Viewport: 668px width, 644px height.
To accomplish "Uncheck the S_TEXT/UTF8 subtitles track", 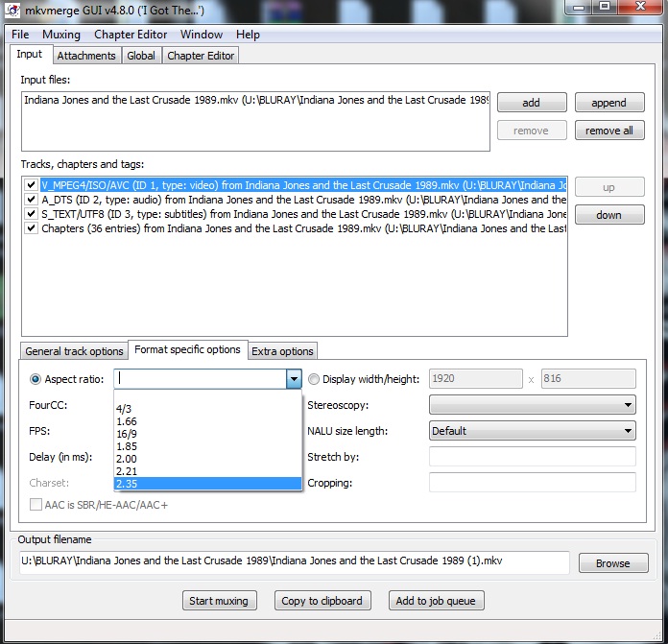I will point(31,214).
